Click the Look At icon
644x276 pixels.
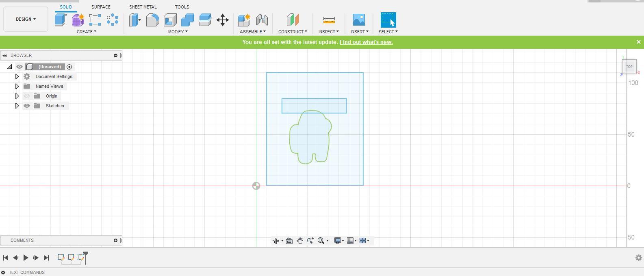click(289, 241)
